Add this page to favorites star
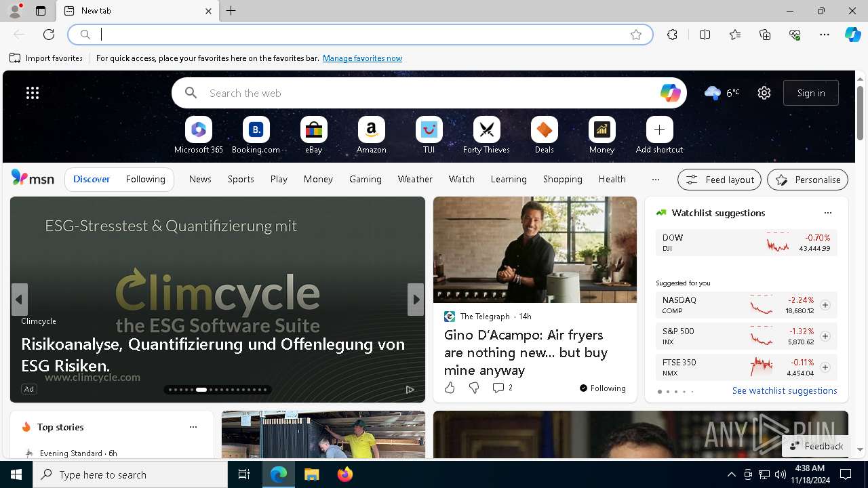The image size is (868, 488). 635,35
